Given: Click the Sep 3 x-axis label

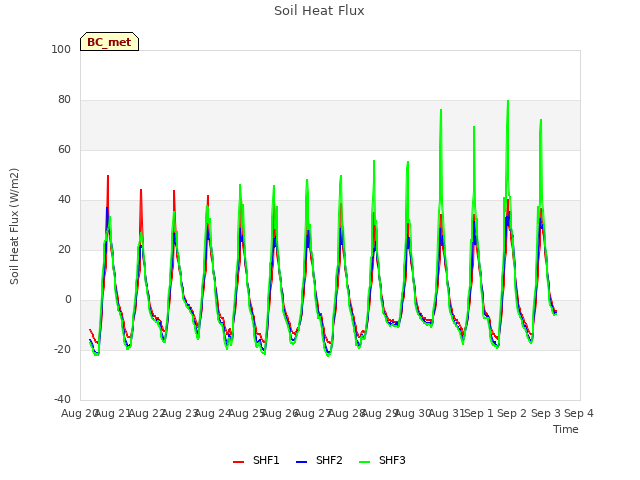Looking at the screenshot, I should 546,413.
